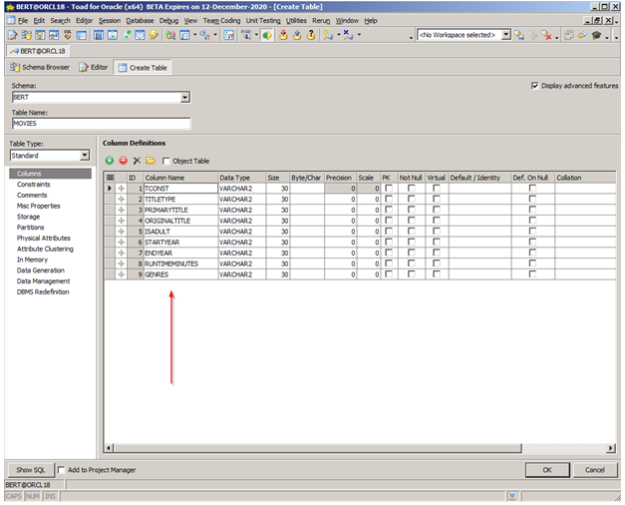The height and width of the screenshot is (505, 625).
Task: Open the Team Coding menu
Action: [x=222, y=21]
